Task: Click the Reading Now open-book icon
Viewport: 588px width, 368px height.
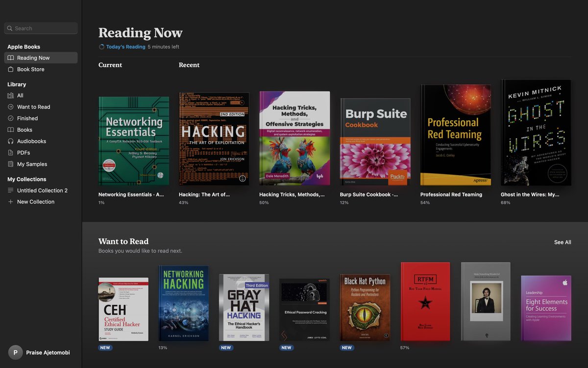Action: (11, 58)
